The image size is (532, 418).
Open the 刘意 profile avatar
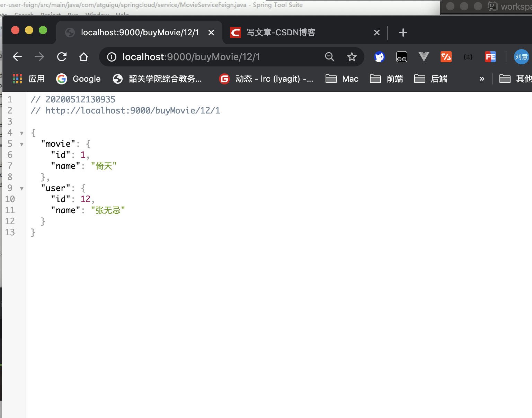pos(521,57)
